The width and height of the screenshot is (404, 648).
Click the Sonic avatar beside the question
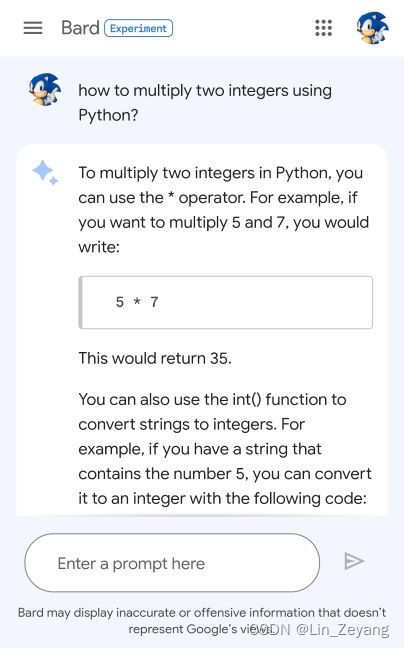[x=45, y=90]
